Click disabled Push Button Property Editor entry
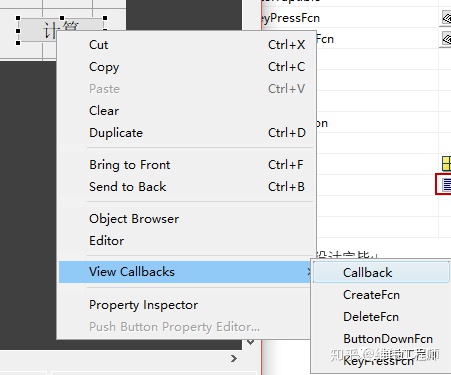 coord(186,327)
